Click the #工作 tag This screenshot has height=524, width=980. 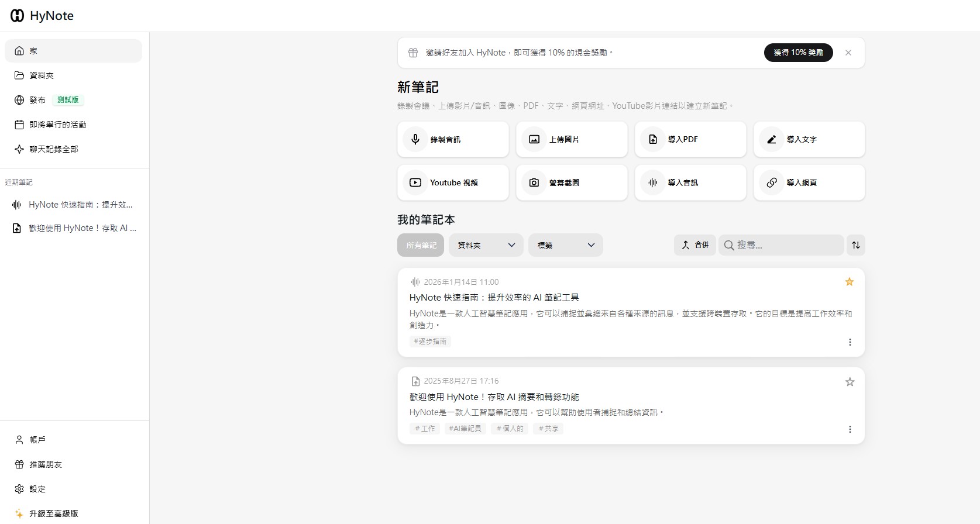pyautogui.click(x=425, y=429)
